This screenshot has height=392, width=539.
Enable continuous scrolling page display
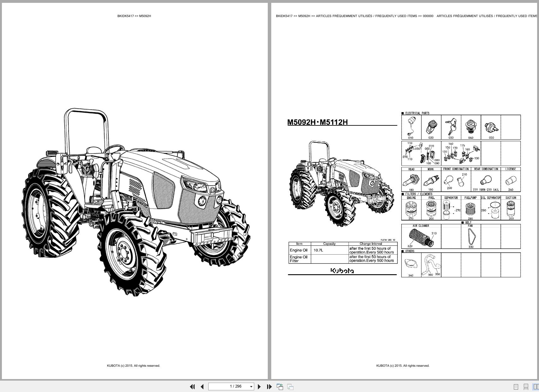coord(526,387)
